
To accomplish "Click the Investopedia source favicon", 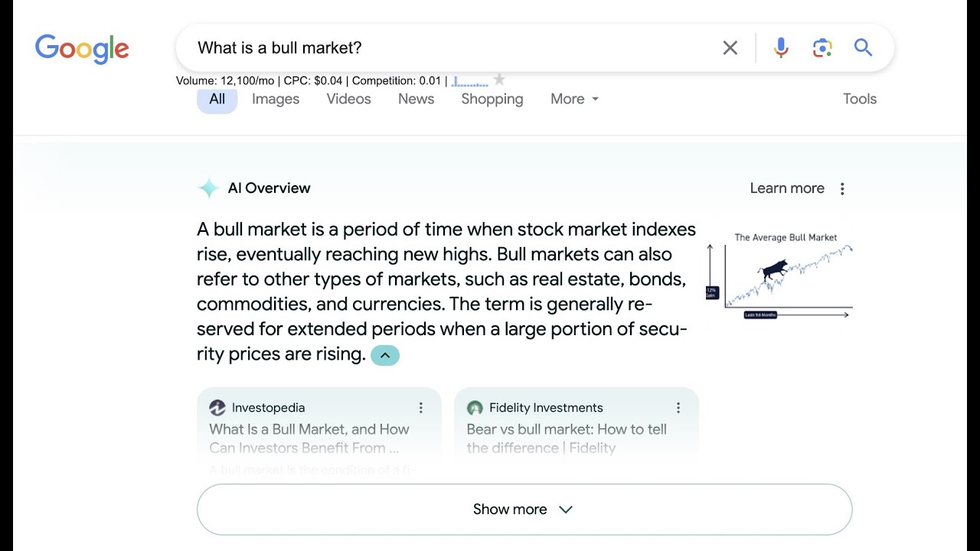I will coord(217,408).
